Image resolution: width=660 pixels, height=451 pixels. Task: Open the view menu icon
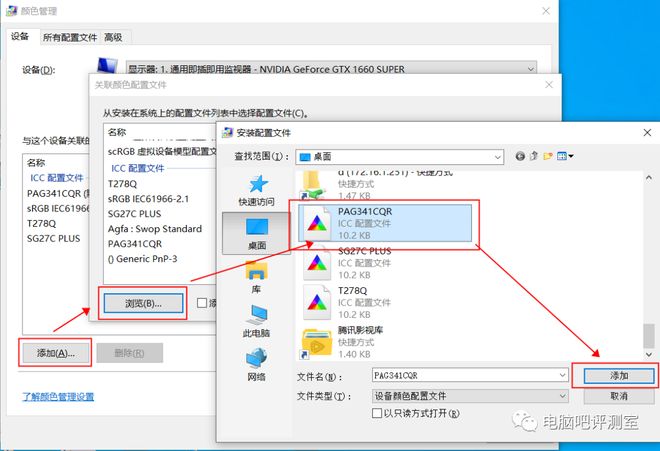pyautogui.click(x=565, y=156)
